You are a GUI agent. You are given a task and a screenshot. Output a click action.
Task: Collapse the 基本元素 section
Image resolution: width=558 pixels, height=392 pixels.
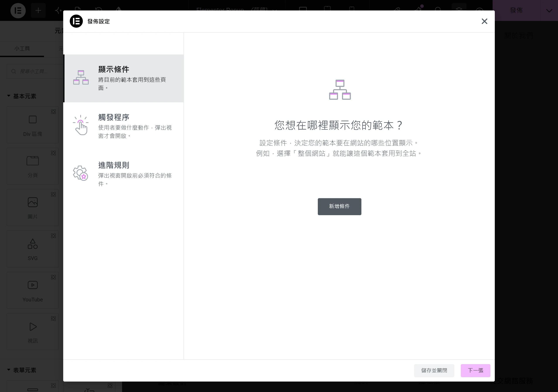pos(22,96)
